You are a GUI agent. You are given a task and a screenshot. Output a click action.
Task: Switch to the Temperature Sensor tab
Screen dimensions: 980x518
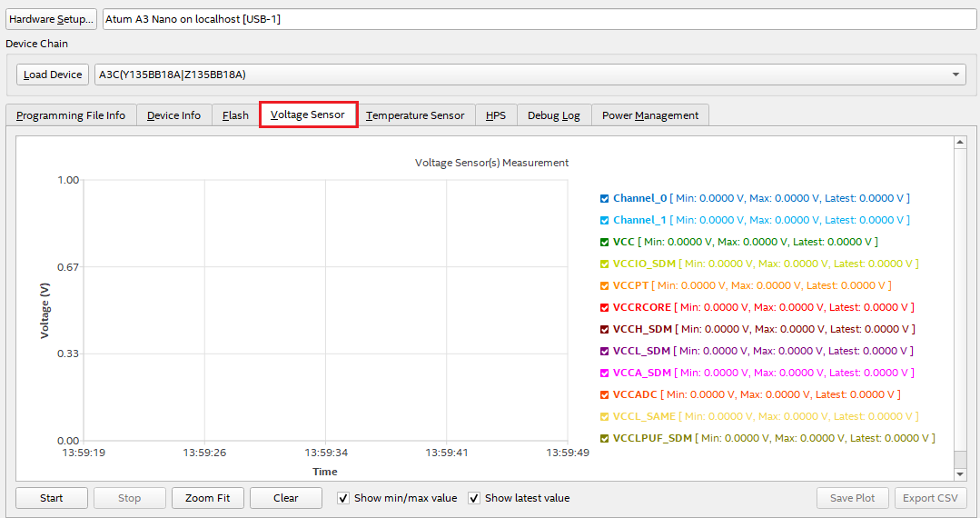tap(415, 115)
